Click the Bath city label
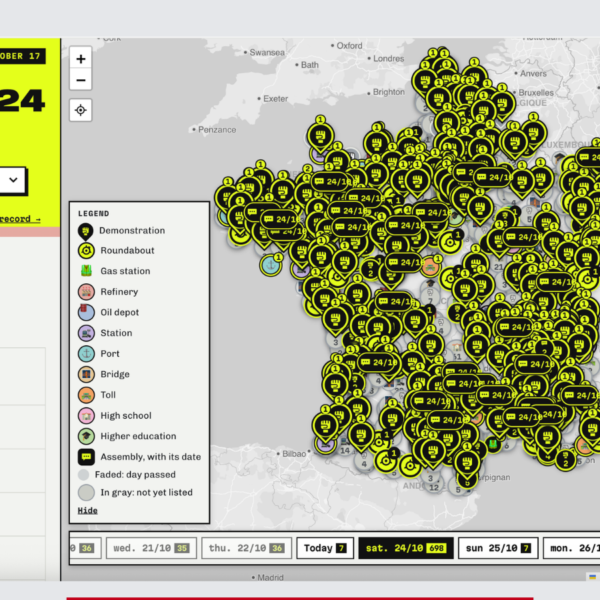600x600 pixels. pyautogui.click(x=310, y=65)
